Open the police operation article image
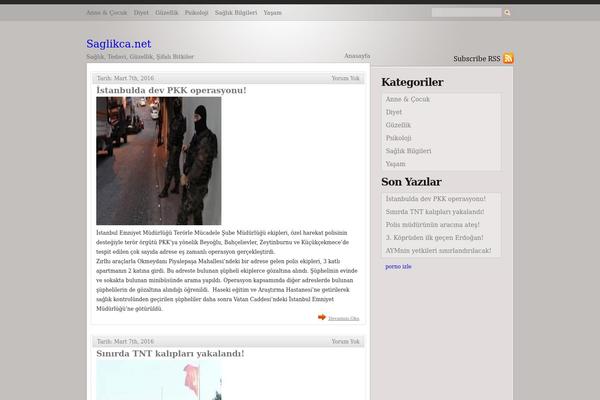 tap(158, 161)
